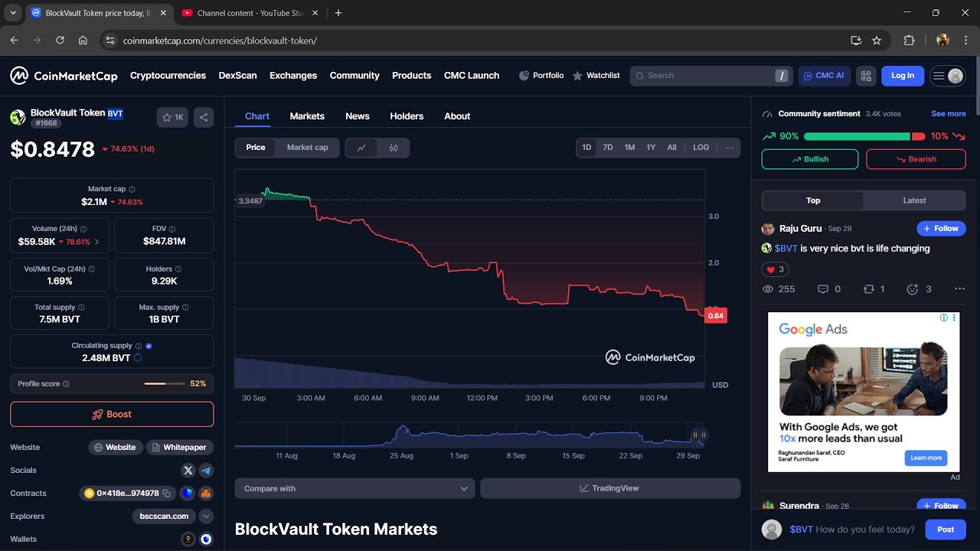Switch community feed to Latest

coord(915,201)
